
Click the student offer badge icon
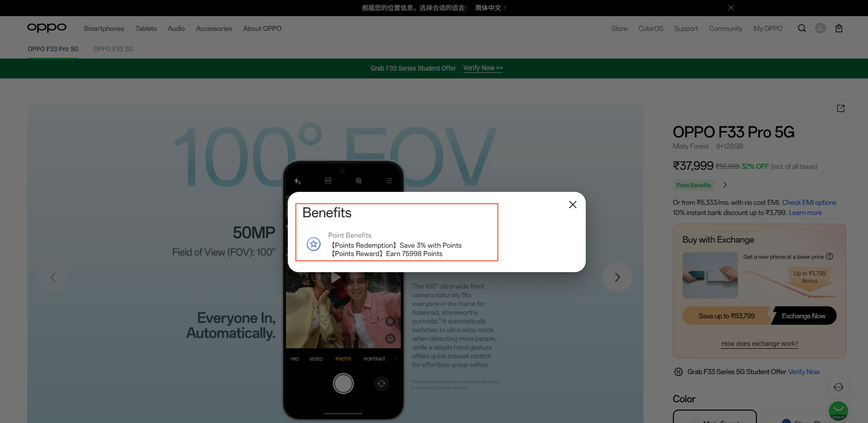click(x=678, y=372)
